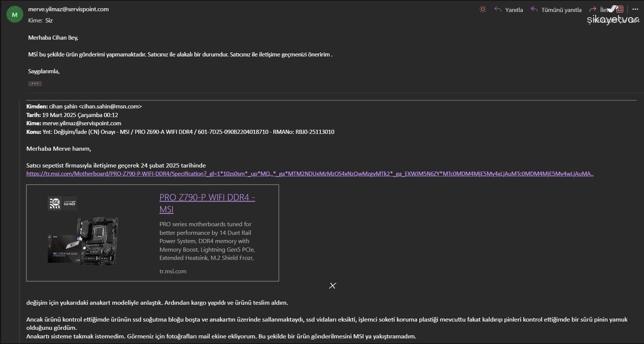Click cihan.sahin@msn.com in the Kimden line
644x344 pixels.
110,107
